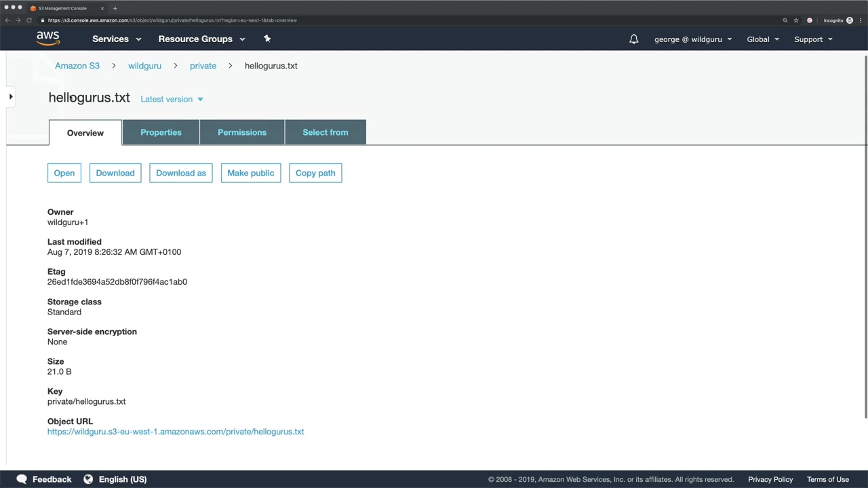
Task: Open the notifications bell
Action: (x=633, y=39)
